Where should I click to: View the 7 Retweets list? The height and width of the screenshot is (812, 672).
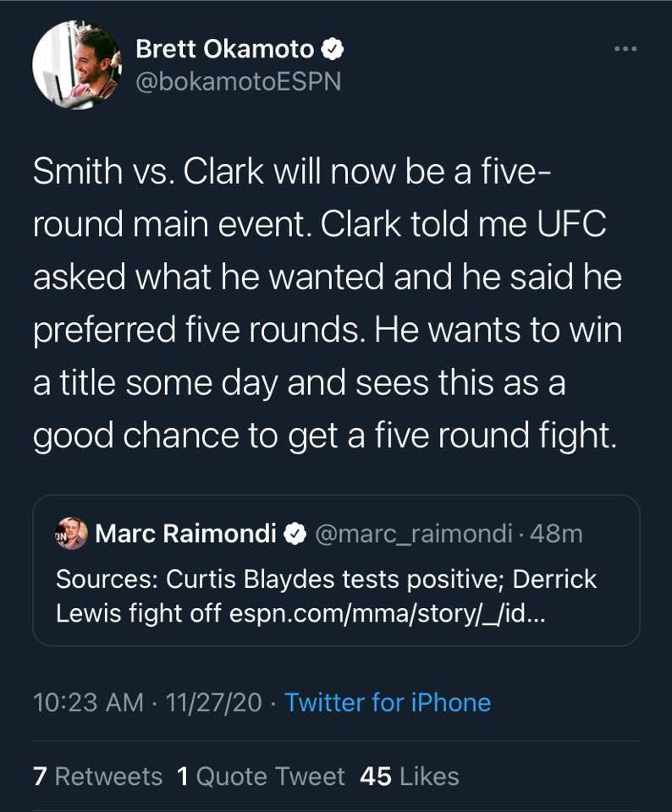tap(97, 776)
